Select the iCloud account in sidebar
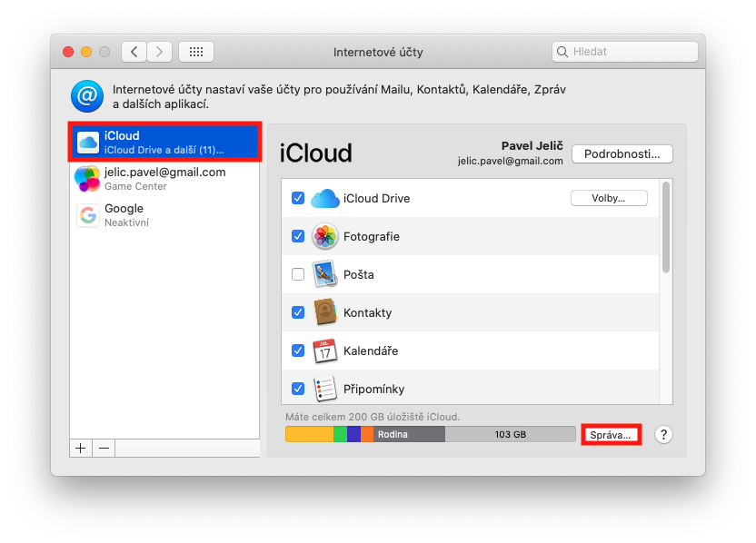Viewport: 756px width, 543px height. [164, 143]
